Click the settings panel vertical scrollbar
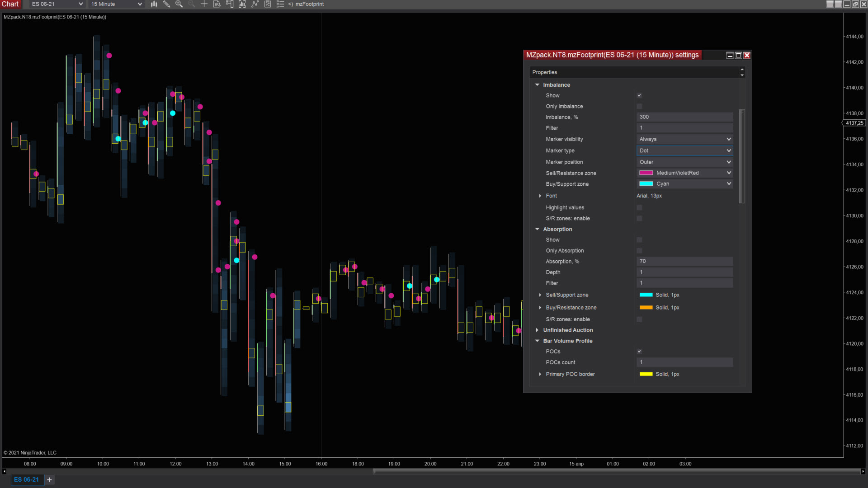Viewport: 868px width, 488px height. click(x=741, y=156)
